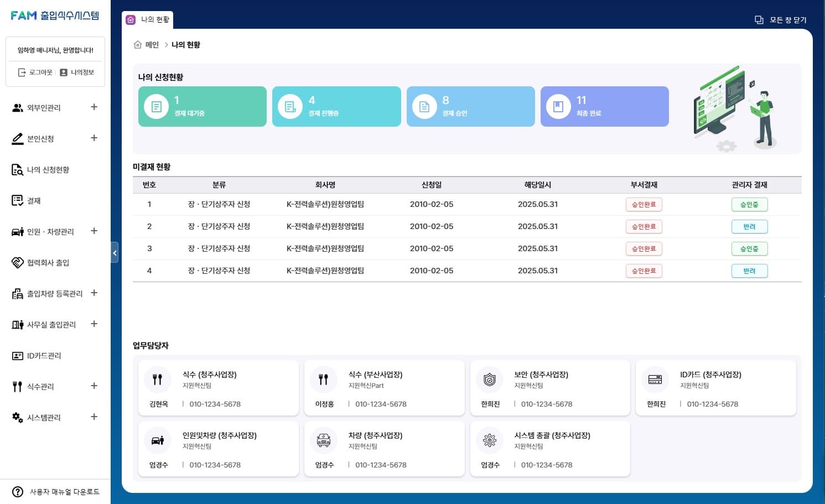
Task: Click 인원및차량 (청주사업장) car icon
Action: tap(158, 440)
